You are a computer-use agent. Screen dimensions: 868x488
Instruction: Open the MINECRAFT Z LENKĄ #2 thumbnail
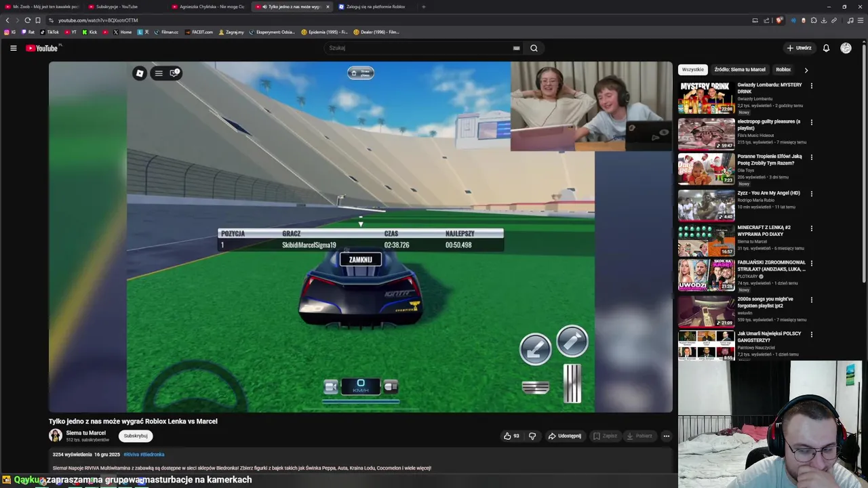[x=706, y=240]
